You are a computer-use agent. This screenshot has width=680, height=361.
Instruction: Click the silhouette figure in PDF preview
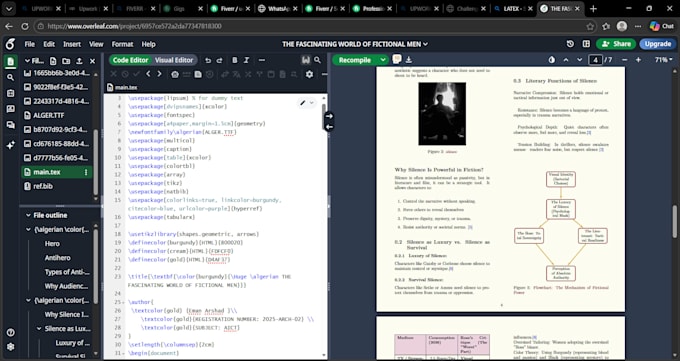click(442, 114)
